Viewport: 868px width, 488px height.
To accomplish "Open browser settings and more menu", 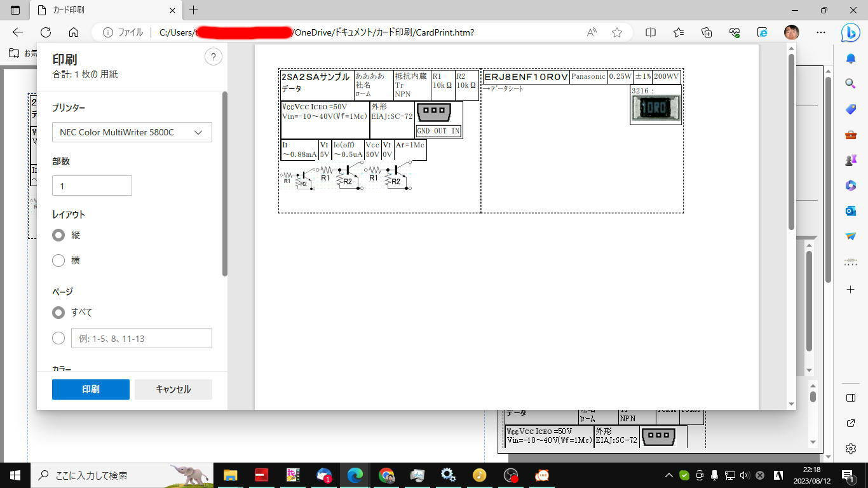I will coord(821,32).
